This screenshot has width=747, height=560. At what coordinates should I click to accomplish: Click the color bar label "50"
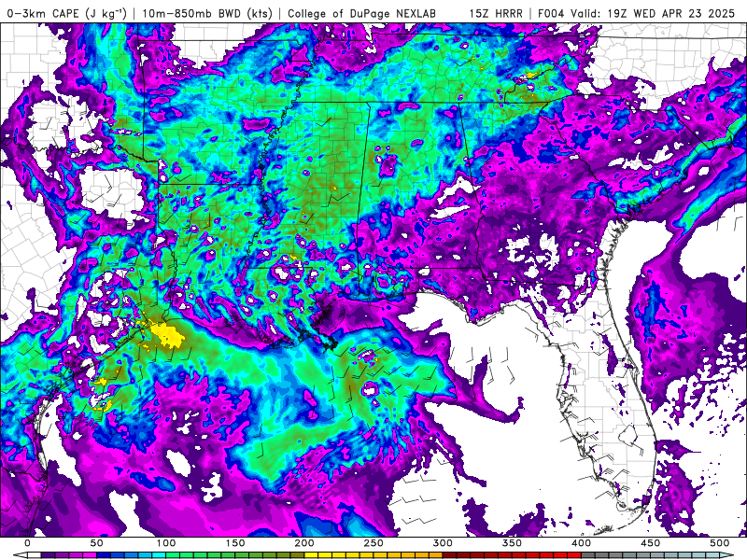[96, 543]
